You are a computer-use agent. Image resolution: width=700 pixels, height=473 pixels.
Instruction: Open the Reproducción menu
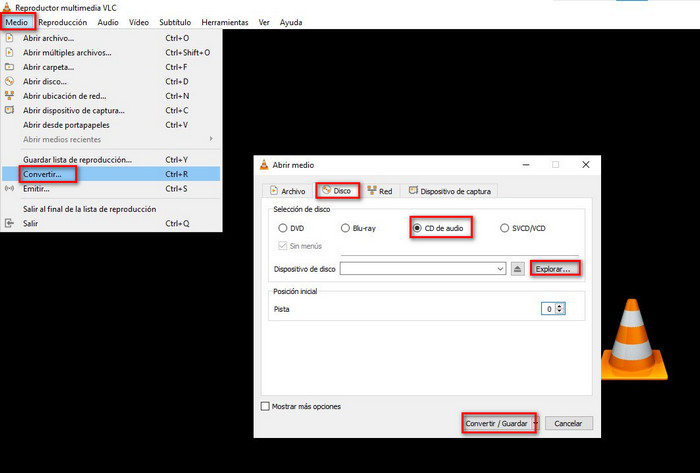click(x=62, y=22)
